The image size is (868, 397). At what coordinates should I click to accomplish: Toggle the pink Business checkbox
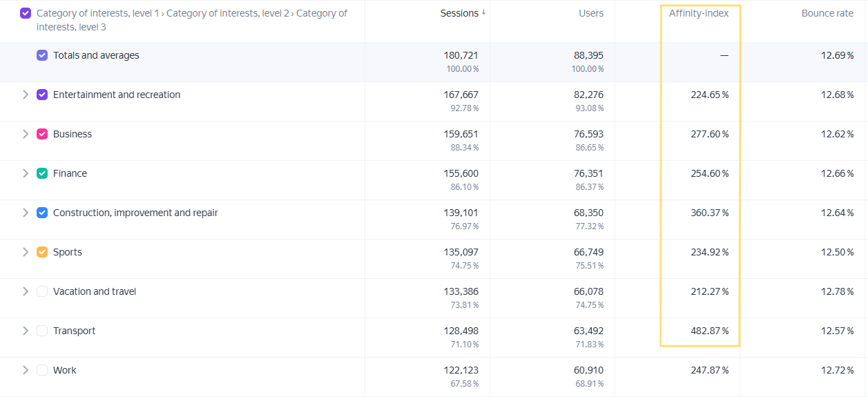[42, 134]
